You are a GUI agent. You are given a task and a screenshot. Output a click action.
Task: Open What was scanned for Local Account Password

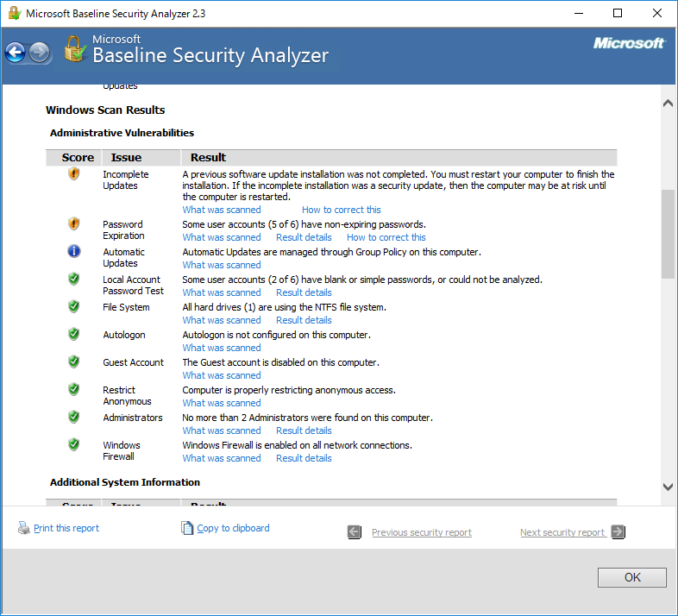222,292
